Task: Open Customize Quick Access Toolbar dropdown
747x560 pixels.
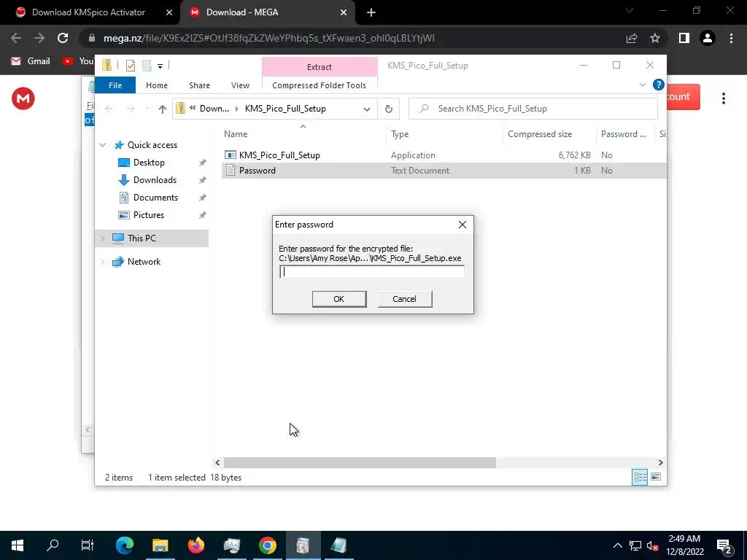Action: [160, 66]
